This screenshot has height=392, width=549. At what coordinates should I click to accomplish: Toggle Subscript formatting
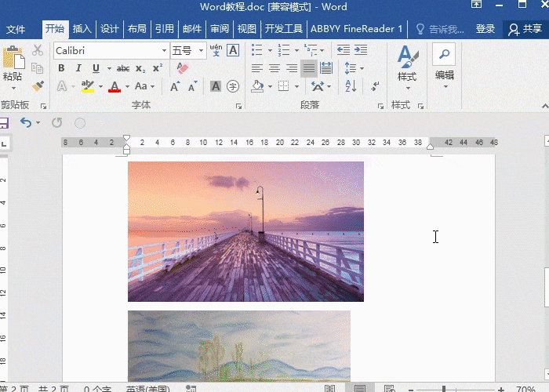coord(140,69)
